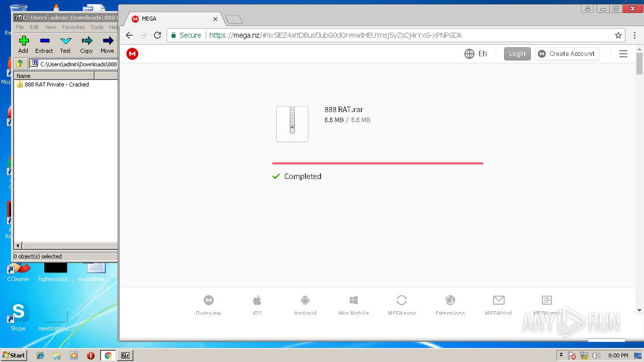Open a new Chrome tab

[x=234, y=20]
